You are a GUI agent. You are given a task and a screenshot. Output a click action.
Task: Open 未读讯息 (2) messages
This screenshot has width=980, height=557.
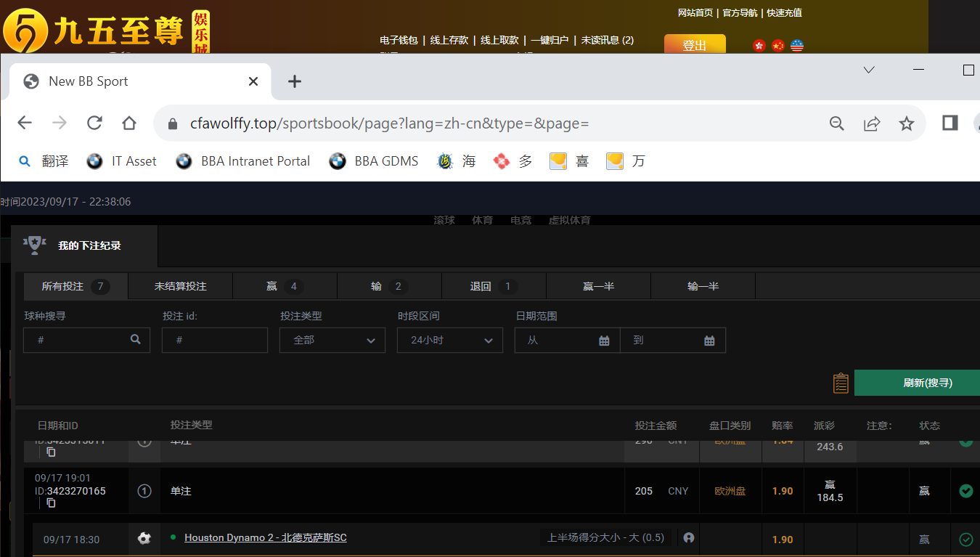[x=608, y=40]
